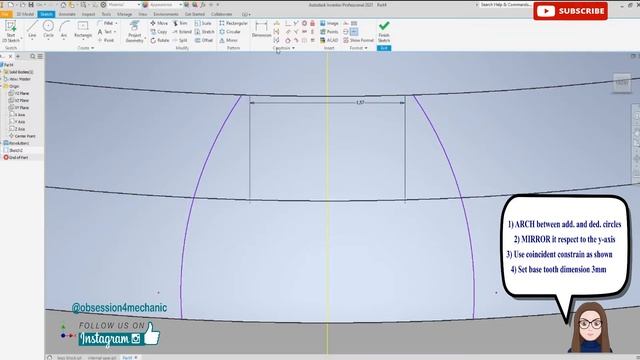This screenshot has height=360, width=640.
Task: Save using the quick-access Save icon
Action: (x=31, y=5)
